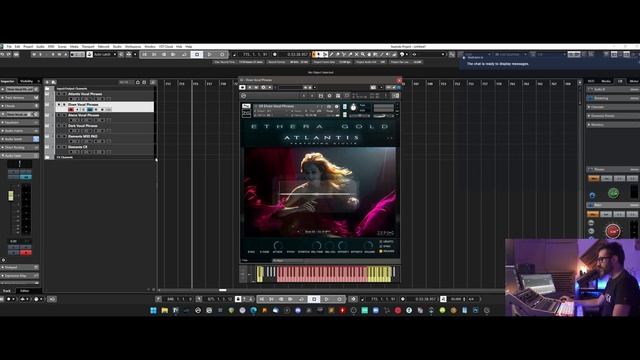Switch to the Visibility tab
This screenshot has width=640, height=360.
(x=27, y=81)
